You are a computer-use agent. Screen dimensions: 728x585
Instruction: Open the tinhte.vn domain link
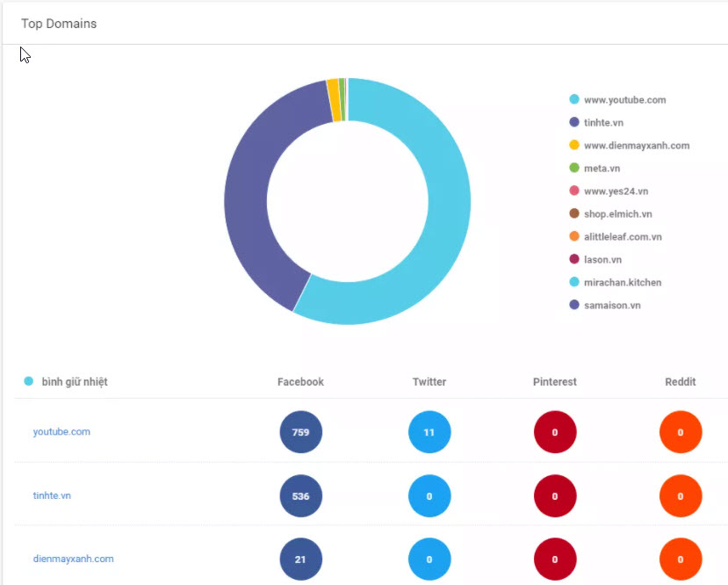click(52, 496)
